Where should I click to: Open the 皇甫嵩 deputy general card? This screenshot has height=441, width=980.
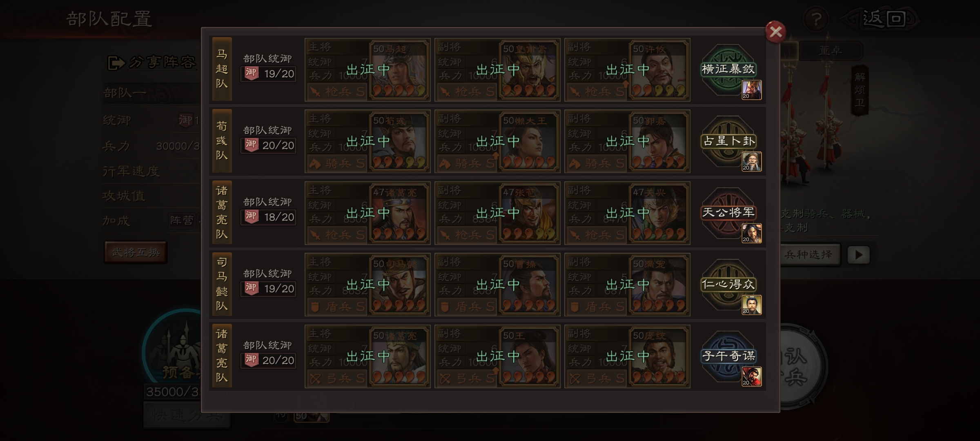497,70
